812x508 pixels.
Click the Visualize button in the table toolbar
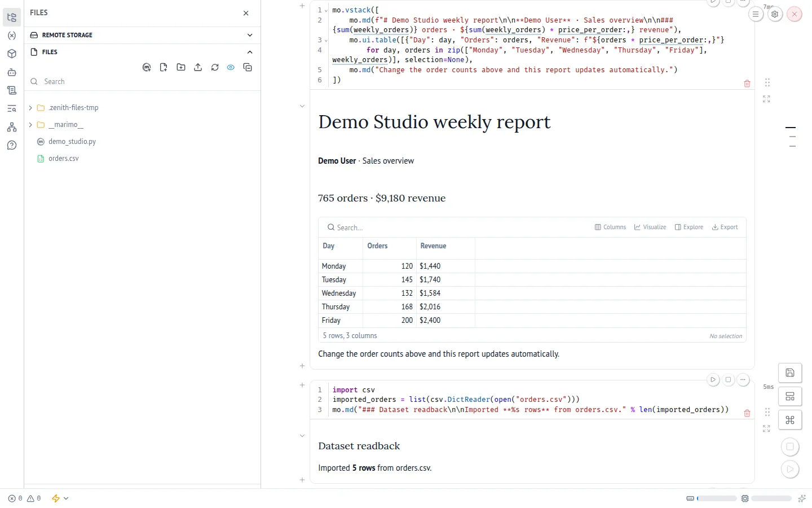[650, 227]
